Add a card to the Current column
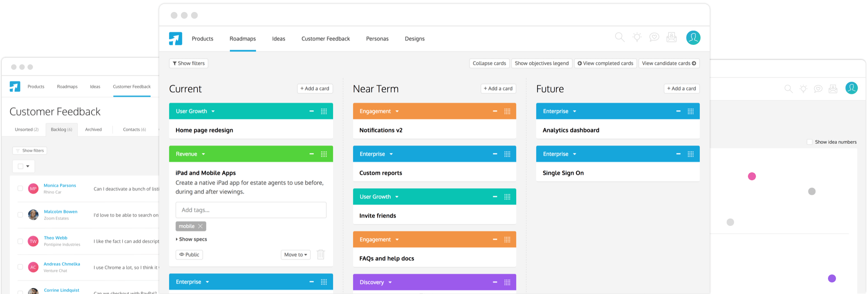The height and width of the screenshot is (294, 868). pos(315,89)
